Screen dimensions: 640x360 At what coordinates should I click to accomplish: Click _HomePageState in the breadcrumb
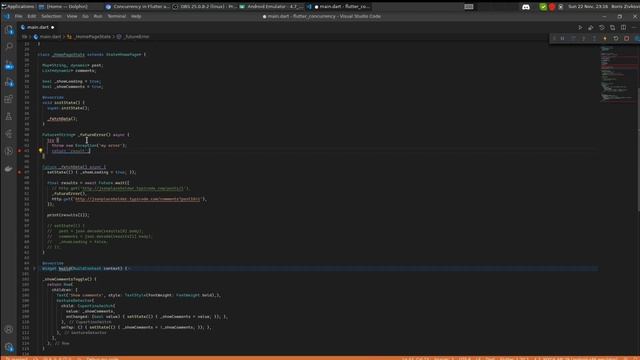[x=93, y=37]
